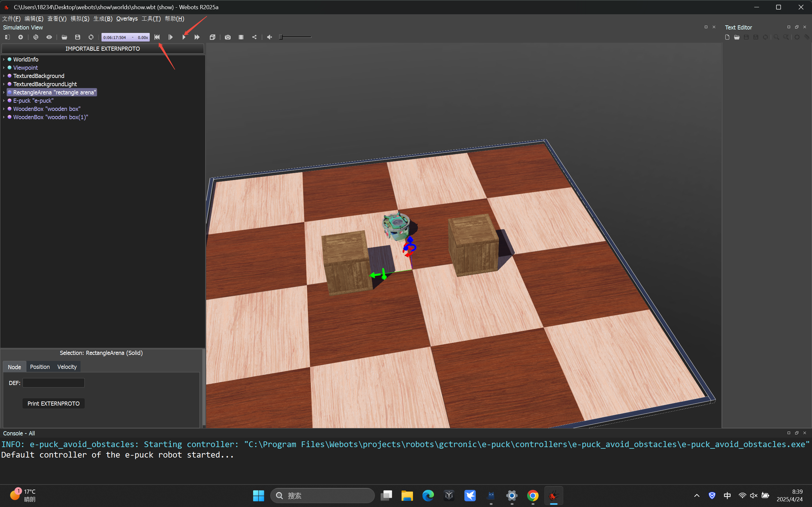812x507 pixels.
Task: Expand the WorldInfo tree node
Action: [4, 59]
